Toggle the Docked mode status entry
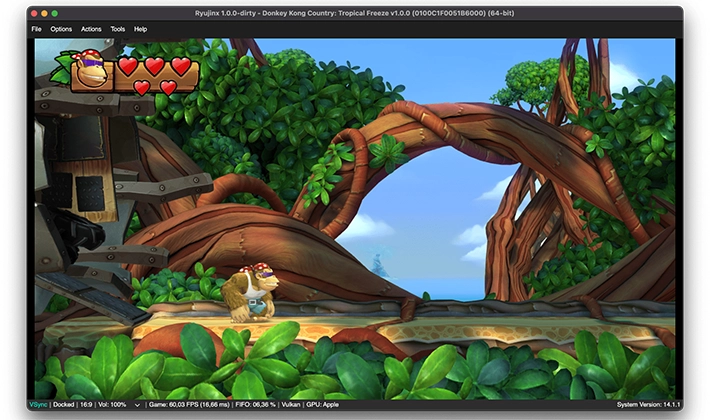This screenshot has height=420, width=710. click(x=63, y=405)
